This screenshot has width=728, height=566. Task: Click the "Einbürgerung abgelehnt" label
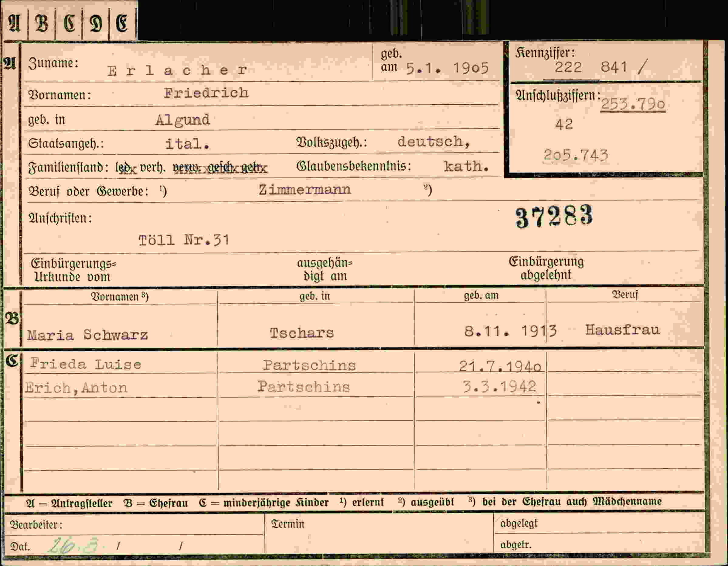point(546,268)
